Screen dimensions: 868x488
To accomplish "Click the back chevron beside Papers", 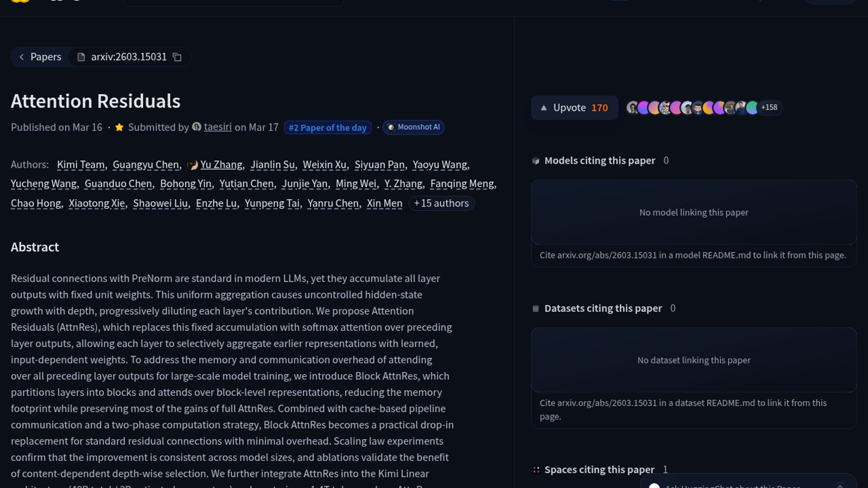I will pos(22,57).
